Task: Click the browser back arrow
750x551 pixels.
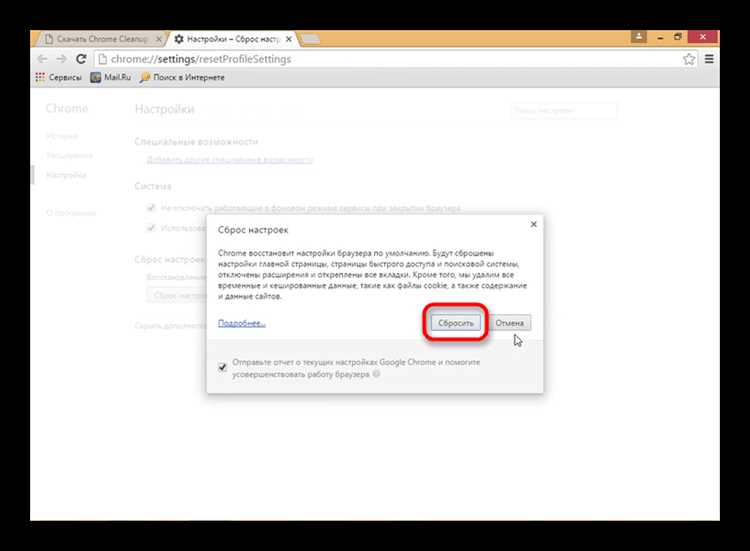Action: click(42, 59)
